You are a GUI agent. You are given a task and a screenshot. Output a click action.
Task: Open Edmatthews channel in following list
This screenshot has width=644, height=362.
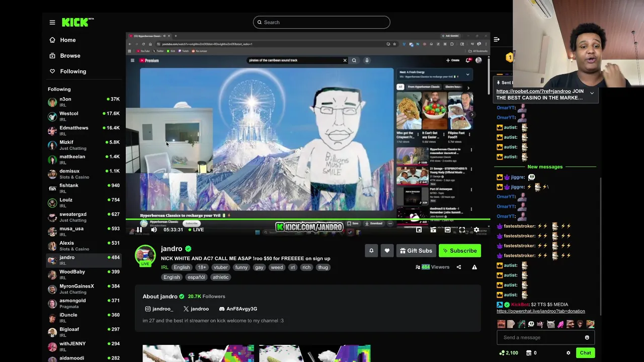coord(84,130)
